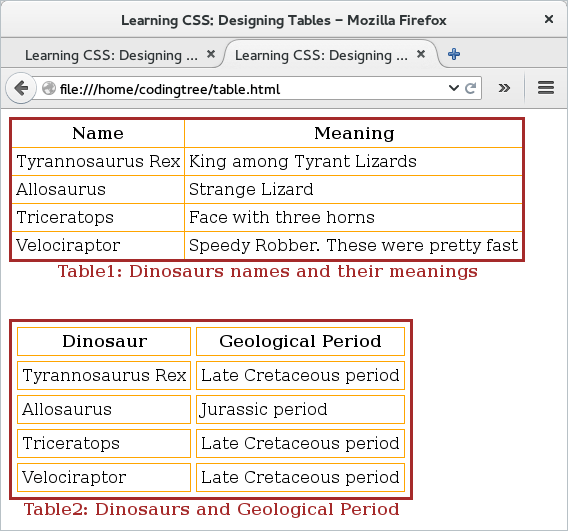Click Face with three horns cell
Viewport: 568px width, 531px height.
click(x=354, y=218)
